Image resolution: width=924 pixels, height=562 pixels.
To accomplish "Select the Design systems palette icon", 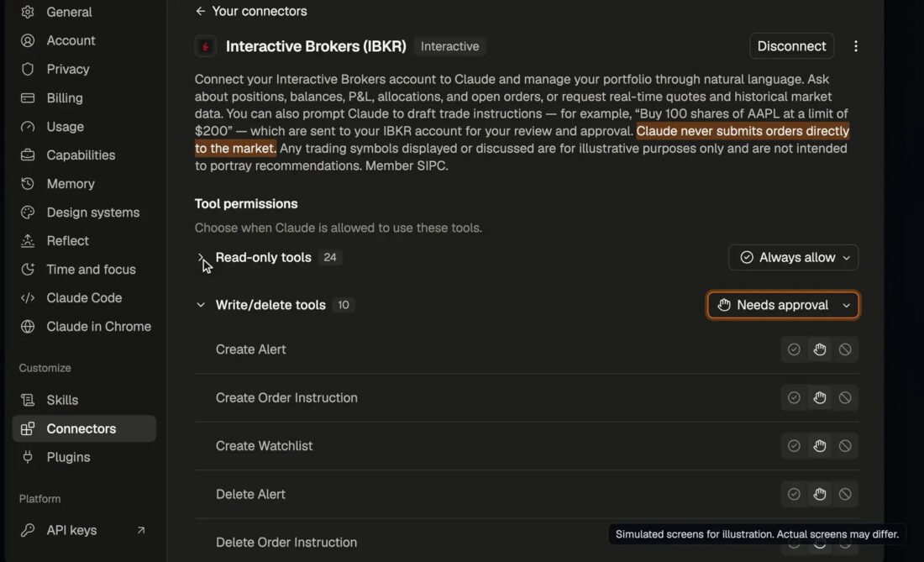I will click(28, 212).
